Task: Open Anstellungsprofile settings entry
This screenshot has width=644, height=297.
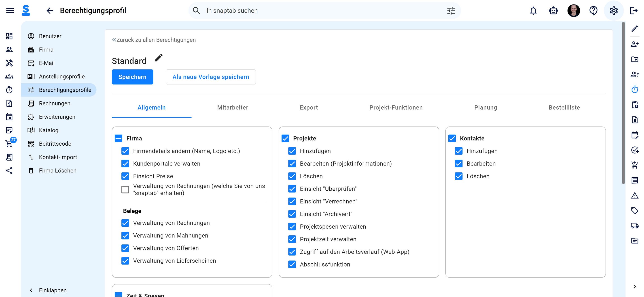Action: tap(59, 76)
